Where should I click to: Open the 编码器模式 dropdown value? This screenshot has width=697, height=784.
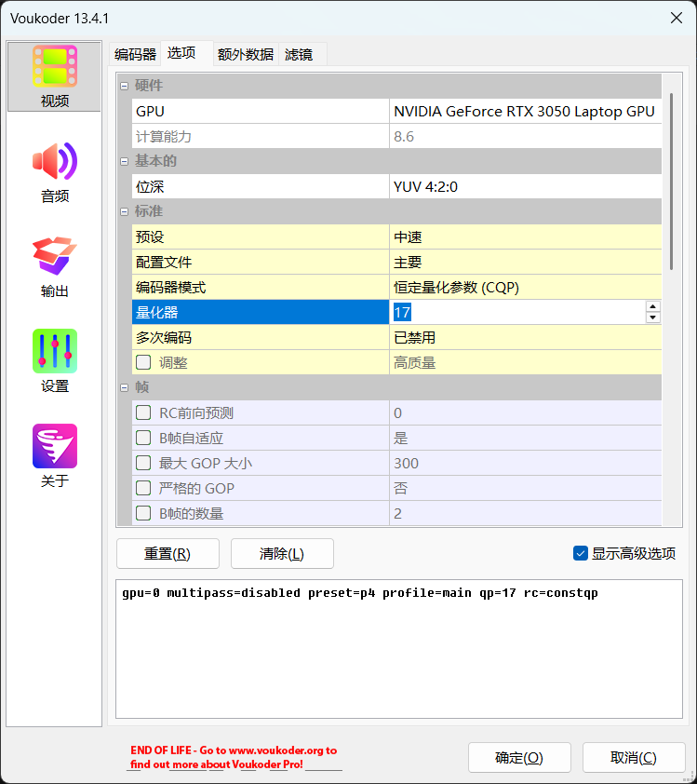click(x=525, y=287)
